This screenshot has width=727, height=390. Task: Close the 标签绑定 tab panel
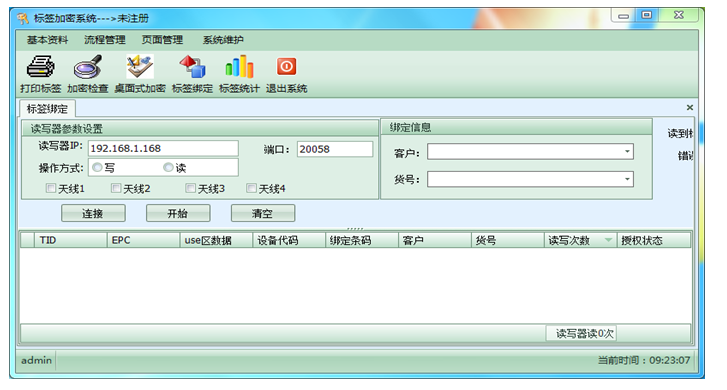[690, 108]
